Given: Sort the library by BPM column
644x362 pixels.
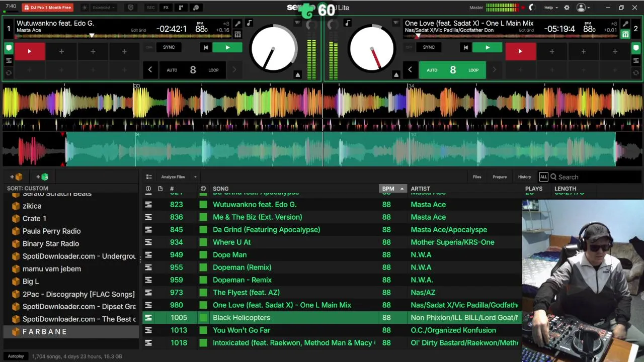Looking at the screenshot, I should tap(392, 189).
